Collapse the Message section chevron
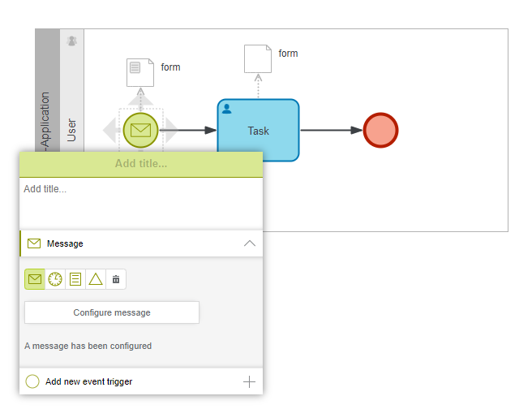Viewport: 532px width, 409px height. 250,243
